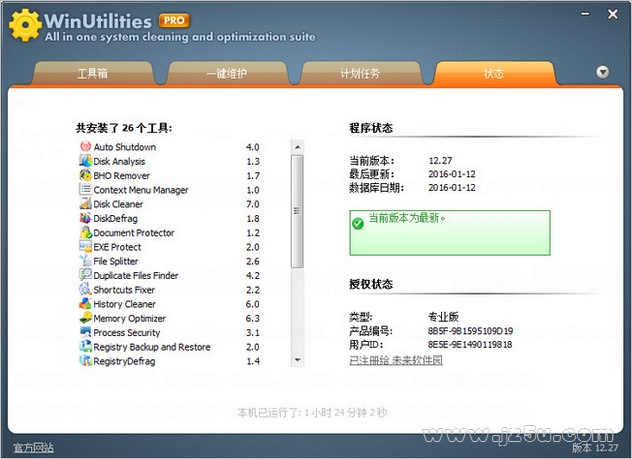632x459 pixels.
Task: Select the BHO Remover icon
Action: coord(85,175)
